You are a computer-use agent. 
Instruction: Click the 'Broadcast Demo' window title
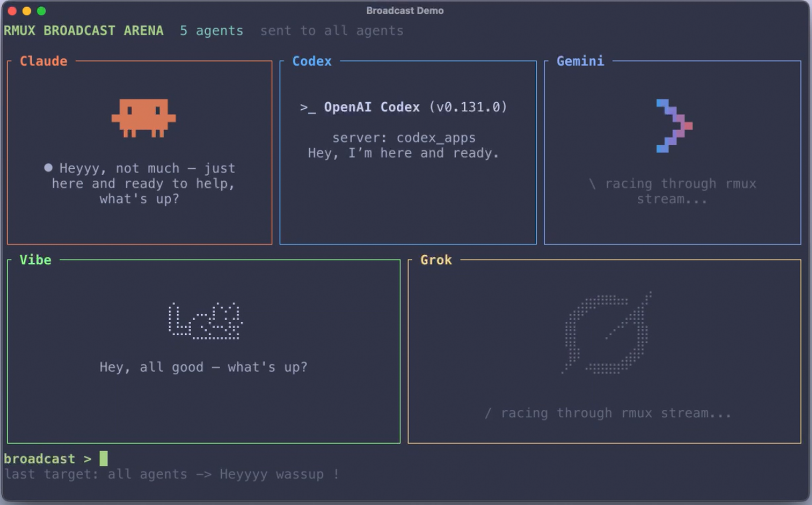(405, 10)
